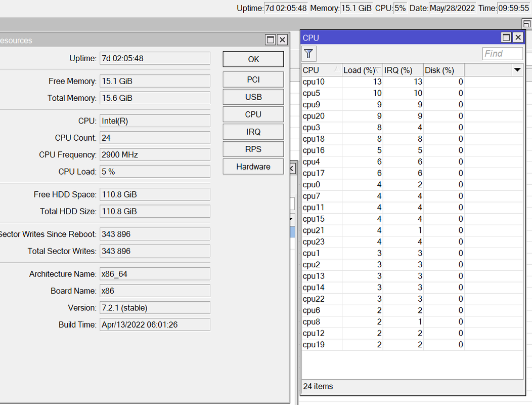Select the cpu18 row
Screen dimensions: 532x405
(x=412, y=139)
